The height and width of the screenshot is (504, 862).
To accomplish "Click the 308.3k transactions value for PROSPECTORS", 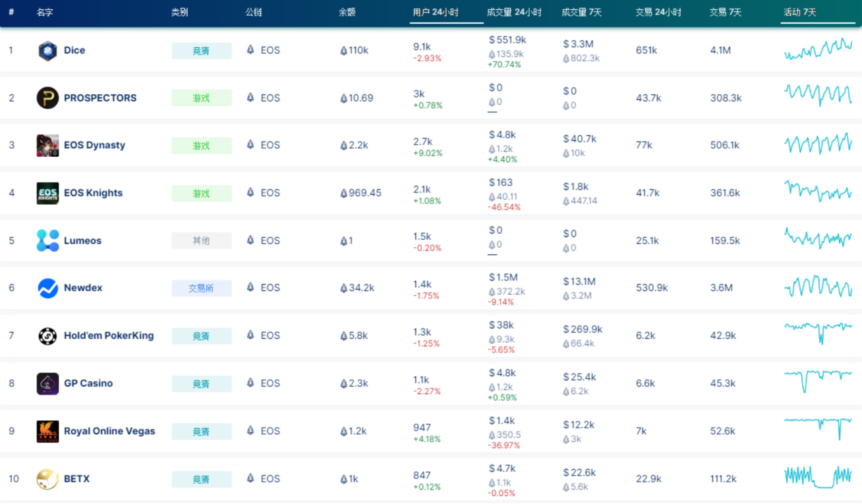I will click(726, 98).
